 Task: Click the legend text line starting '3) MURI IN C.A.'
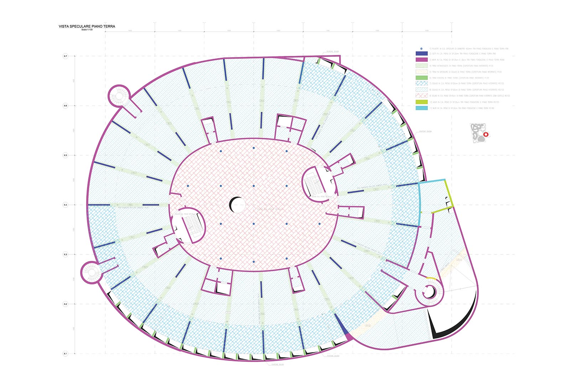click(467, 60)
